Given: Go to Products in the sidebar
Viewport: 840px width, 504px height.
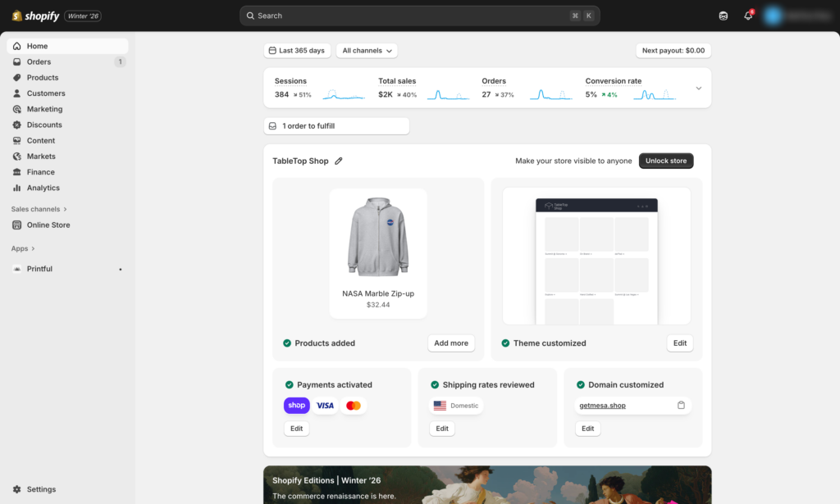Looking at the screenshot, I should tap(67, 78).
